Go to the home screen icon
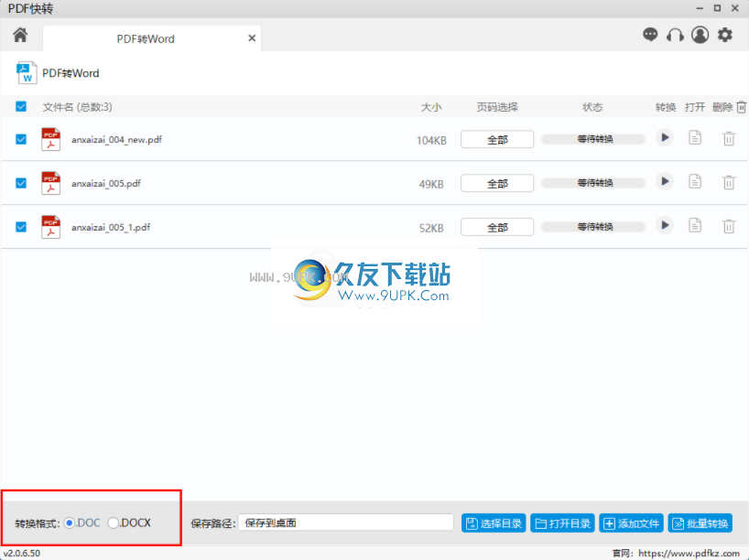Viewport: 749px width, 560px height. (x=20, y=35)
